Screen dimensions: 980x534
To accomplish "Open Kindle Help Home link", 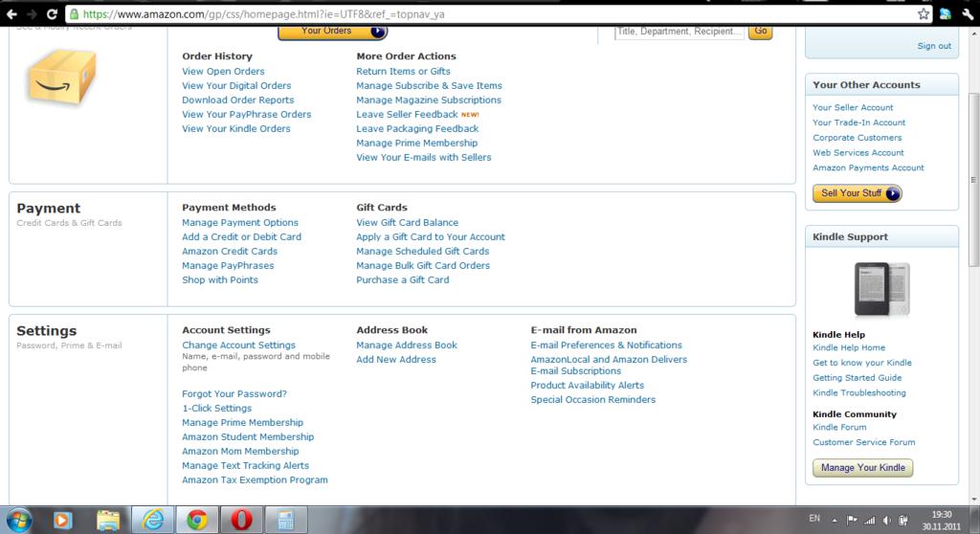I will 849,347.
